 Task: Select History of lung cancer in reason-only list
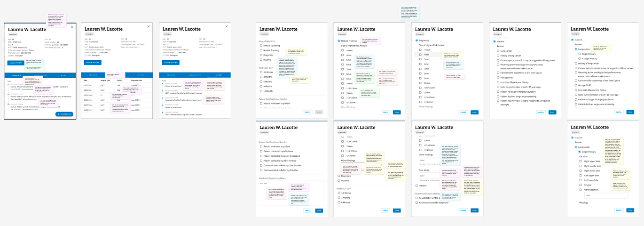point(496,56)
